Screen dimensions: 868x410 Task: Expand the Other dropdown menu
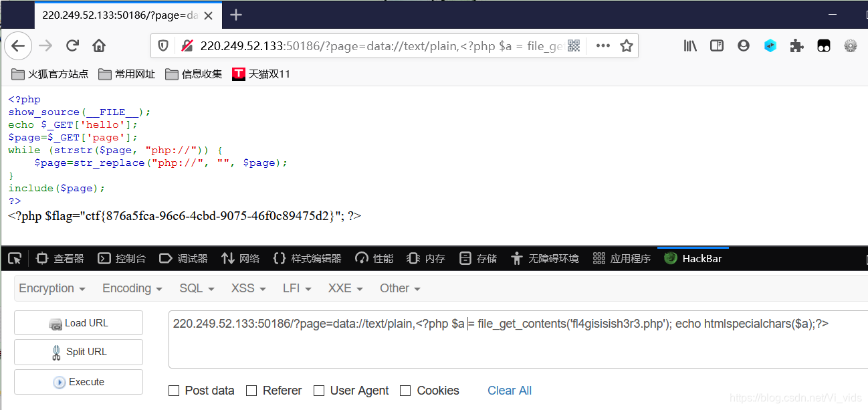click(x=400, y=288)
